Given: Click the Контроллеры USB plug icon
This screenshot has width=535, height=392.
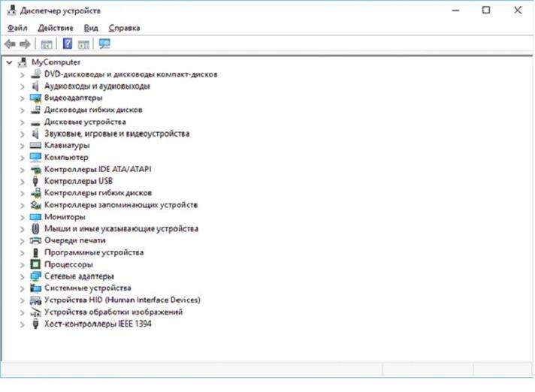Looking at the screenshot, I should (x=35, y=181).
